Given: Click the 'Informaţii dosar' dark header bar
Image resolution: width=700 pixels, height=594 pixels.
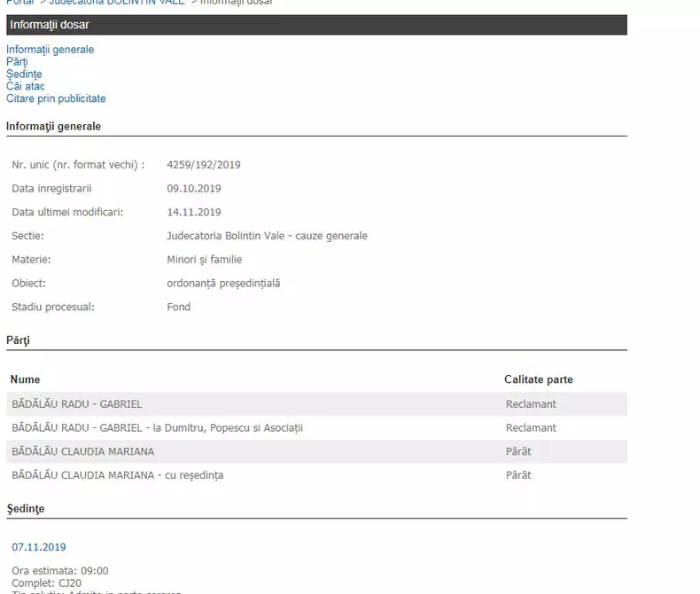Looking at the screenshot, I should pyautogui.click(x=316, y=25).
